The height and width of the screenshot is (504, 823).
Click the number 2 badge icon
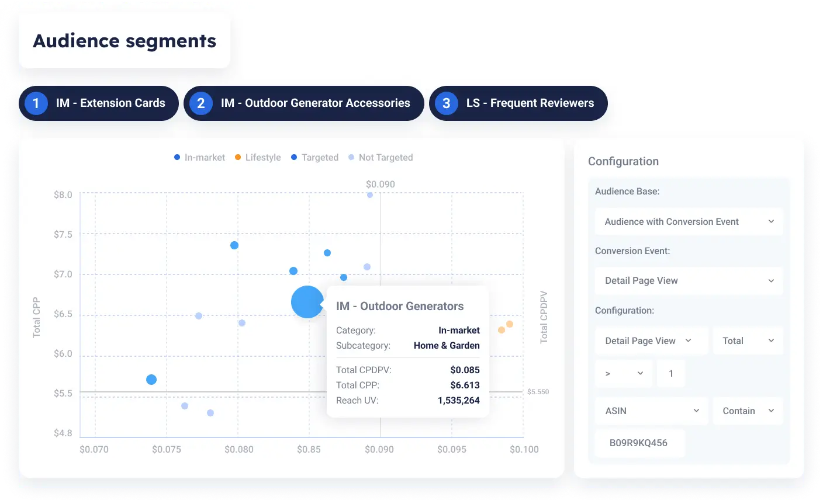click(x=201, y=103)
